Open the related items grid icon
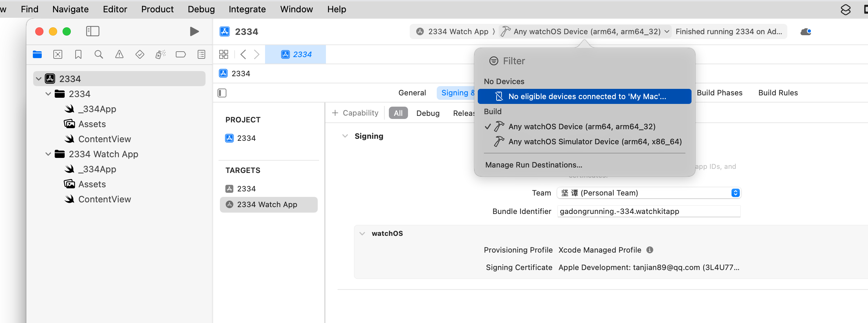Image resolution: width=868 pixels, height=323 pixels. pyautogui.click(x=224, y=54)
